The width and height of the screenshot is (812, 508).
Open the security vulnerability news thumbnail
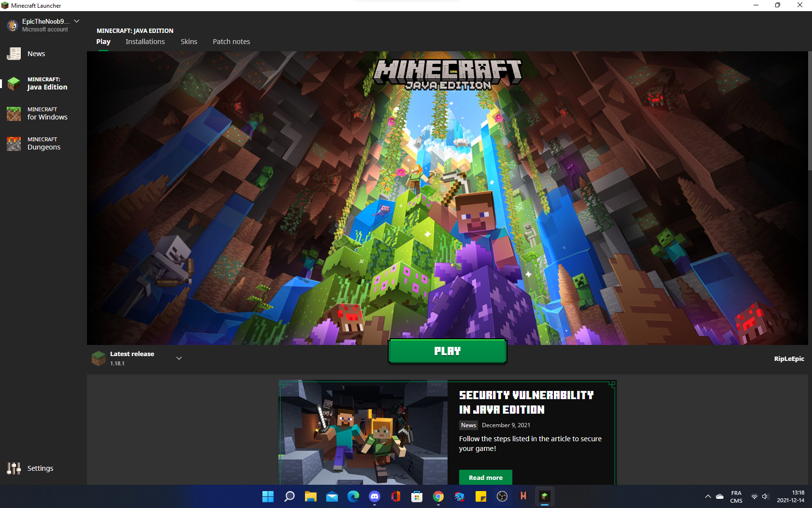[363, 432]
